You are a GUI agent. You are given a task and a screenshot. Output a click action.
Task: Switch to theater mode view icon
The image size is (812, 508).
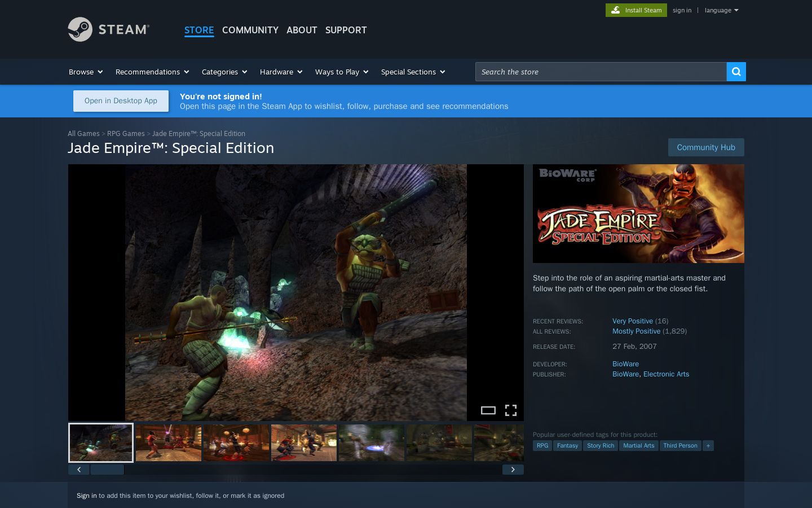coord(488,410)
